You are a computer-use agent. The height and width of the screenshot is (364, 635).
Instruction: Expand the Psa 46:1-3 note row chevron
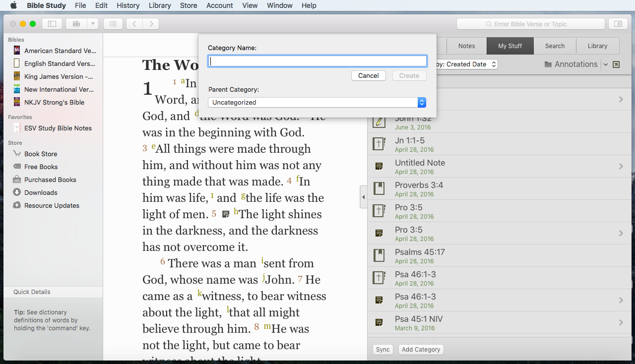(x=621, y=301)
